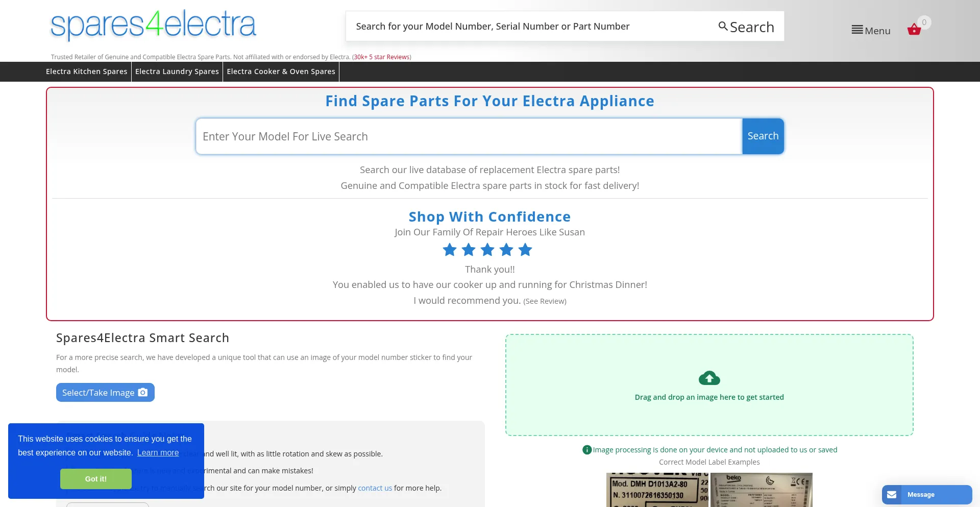Image resolution: width=980 pixels, height=507 pixels.
Task: Click 'Image processing is done on your device' note
Action: pyautogui.click(x=715, y=450)
